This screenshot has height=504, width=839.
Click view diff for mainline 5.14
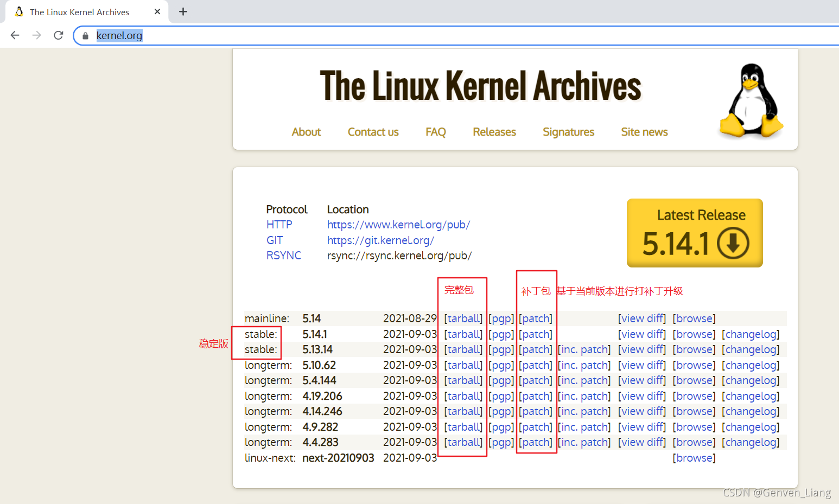pyautogui.click(x=642, y=318)
